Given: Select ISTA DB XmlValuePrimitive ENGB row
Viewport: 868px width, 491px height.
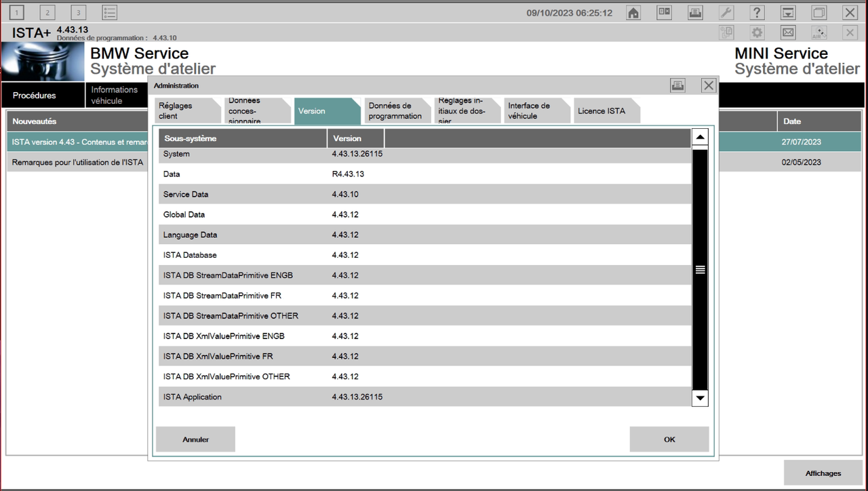Looking at the screenshot, I should point(425,336).
